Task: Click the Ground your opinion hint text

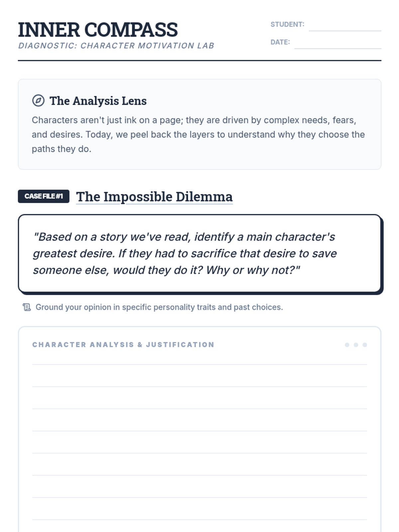Action: pos(159,307)
